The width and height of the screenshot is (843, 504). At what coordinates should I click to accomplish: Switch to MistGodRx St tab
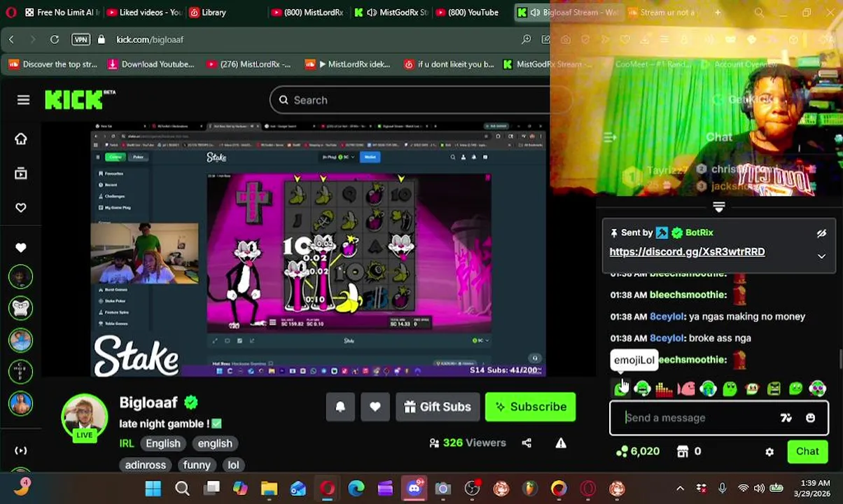click(x=391, y=12)
